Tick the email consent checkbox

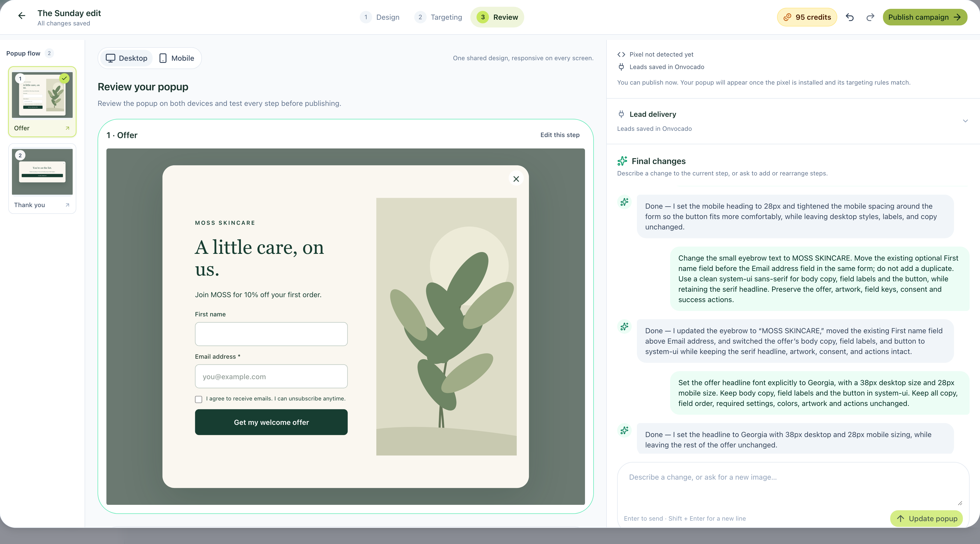point(199,399)
